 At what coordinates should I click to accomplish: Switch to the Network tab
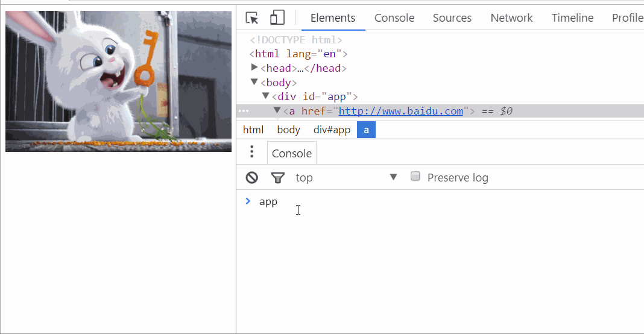tap(511, 18)
